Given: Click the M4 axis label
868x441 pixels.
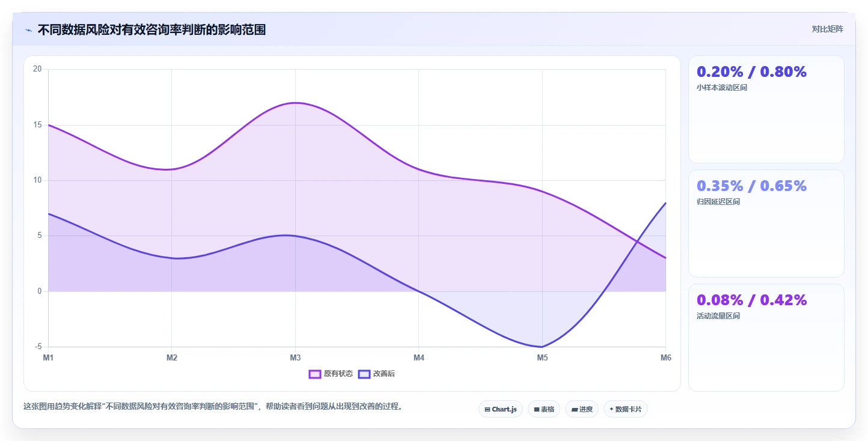Looking at the screenshot, I should click(419, 358).
